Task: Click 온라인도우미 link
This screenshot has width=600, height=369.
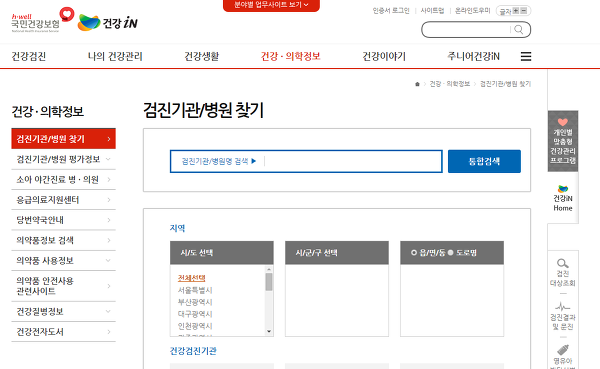Action: (x=472, y=11)
